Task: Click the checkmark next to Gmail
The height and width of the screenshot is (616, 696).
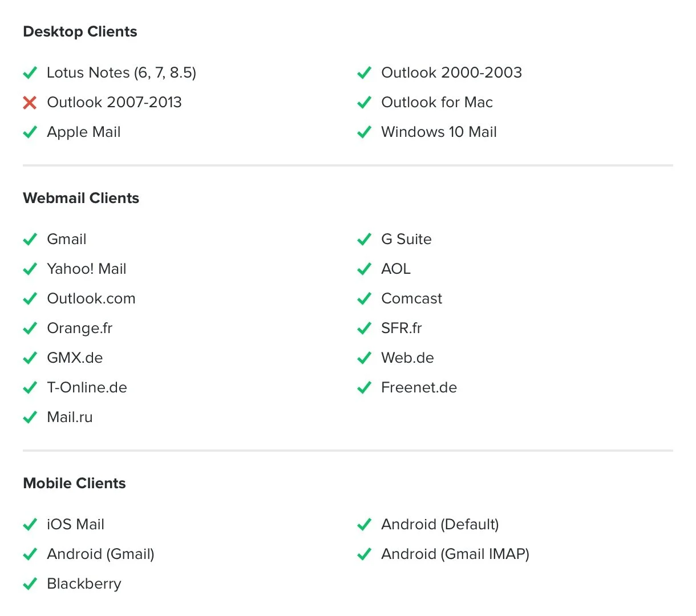Action: 30,240
